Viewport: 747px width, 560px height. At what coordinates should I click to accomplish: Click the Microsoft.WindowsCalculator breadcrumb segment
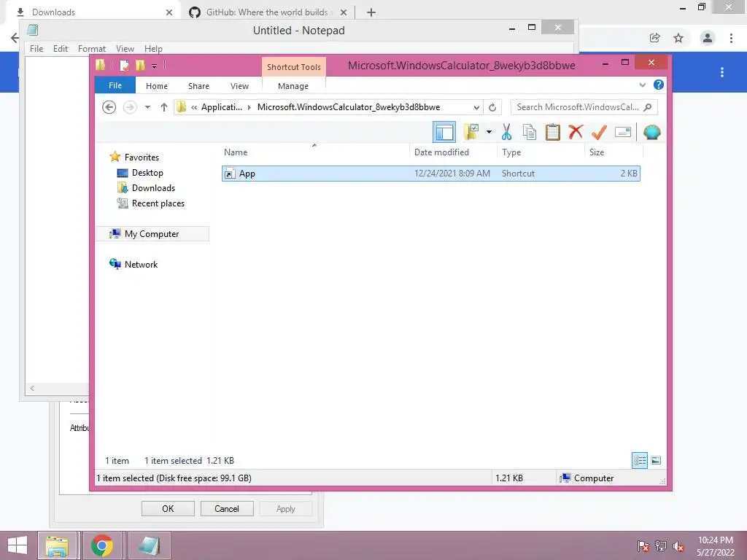[349, 107]
